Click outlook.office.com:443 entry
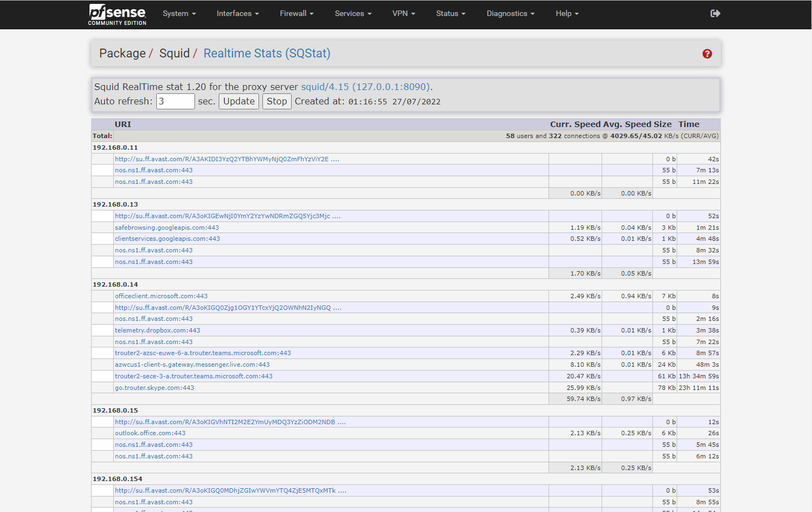 point(150,433)
